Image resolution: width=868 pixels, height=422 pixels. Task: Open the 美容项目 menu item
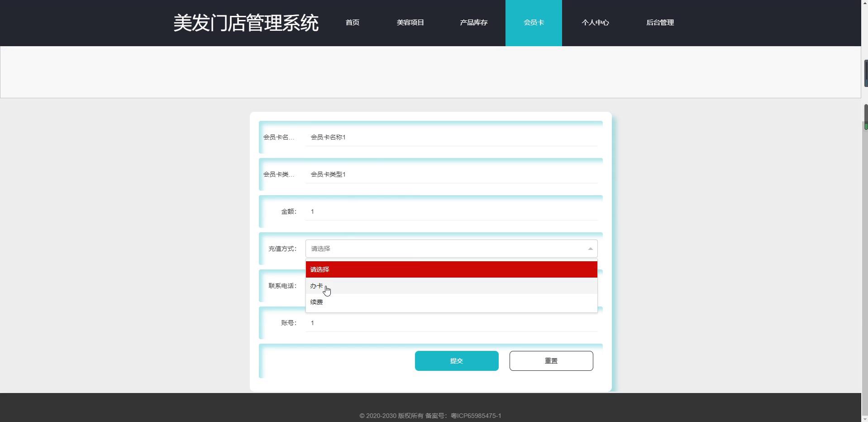click(x=410, y=23)
